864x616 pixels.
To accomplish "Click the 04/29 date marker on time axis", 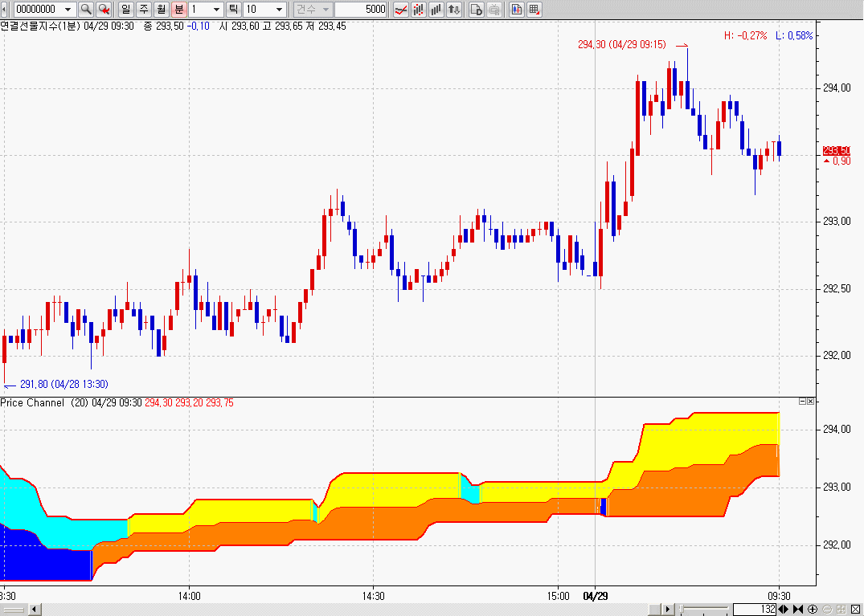I will (x=595, y=596).
